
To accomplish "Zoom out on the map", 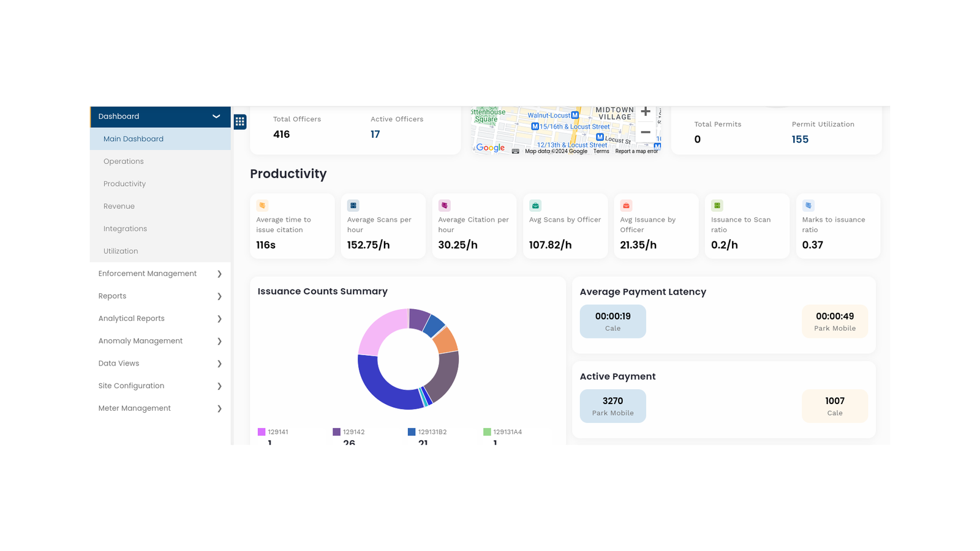I will pos(645,132).
